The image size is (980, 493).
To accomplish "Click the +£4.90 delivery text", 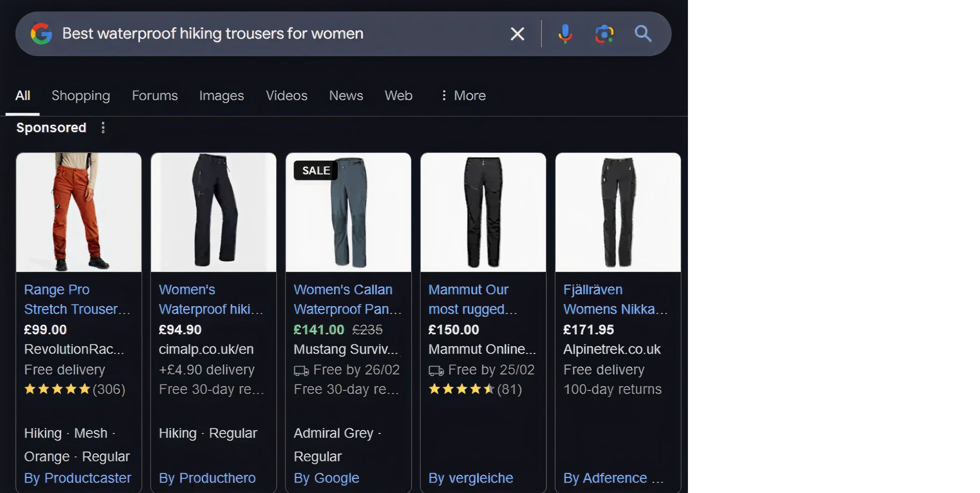I will (x=207, y=369).
